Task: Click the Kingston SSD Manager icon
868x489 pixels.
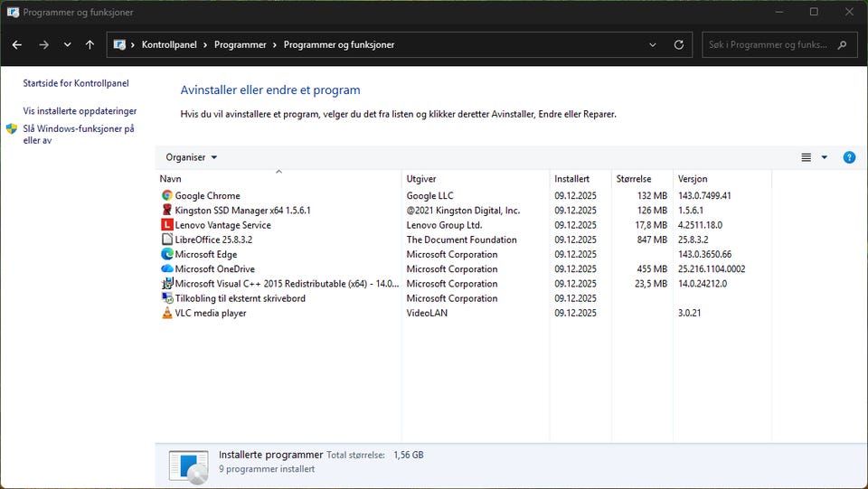Action: [167, 210]
